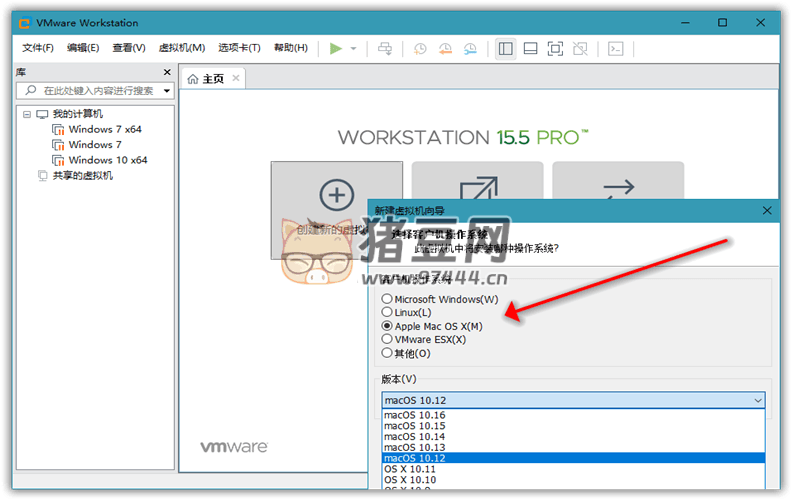Image resolution: width=792 pixels, height=500 pixels.
Task: Choose the VMware ESX(X) radio option
Action: pos(387,339)
